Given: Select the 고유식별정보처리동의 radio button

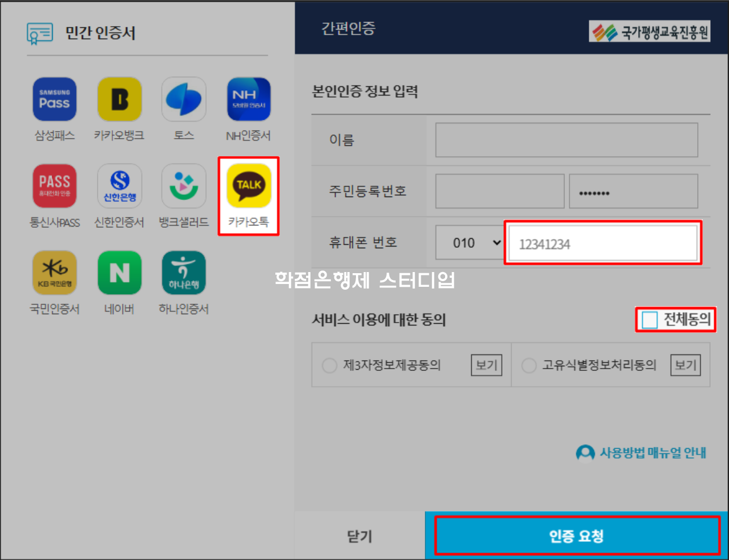Looking at the screenshot, I should coord(529,365).
